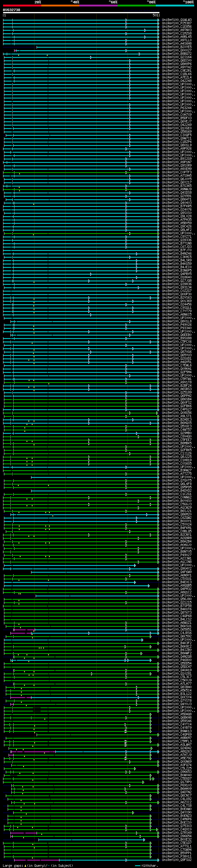
Task: Select hit label UniRef100_C1I1Z6
Action: 177,453
